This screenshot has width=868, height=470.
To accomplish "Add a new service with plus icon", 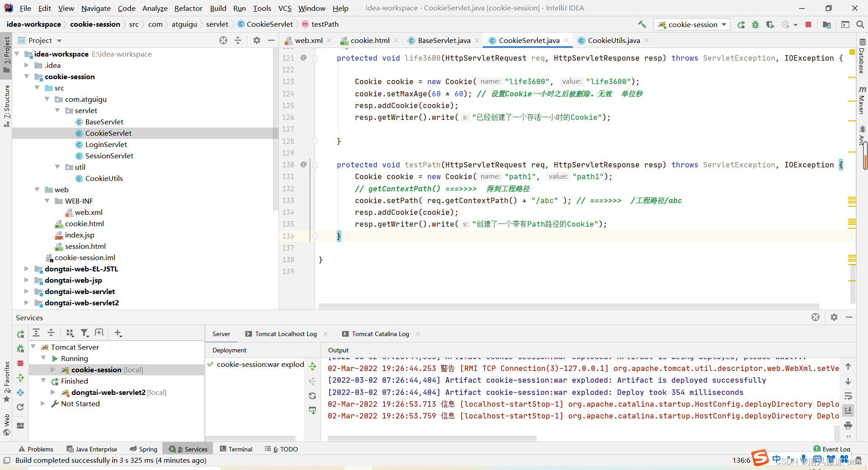I will [x=118, y=333].
